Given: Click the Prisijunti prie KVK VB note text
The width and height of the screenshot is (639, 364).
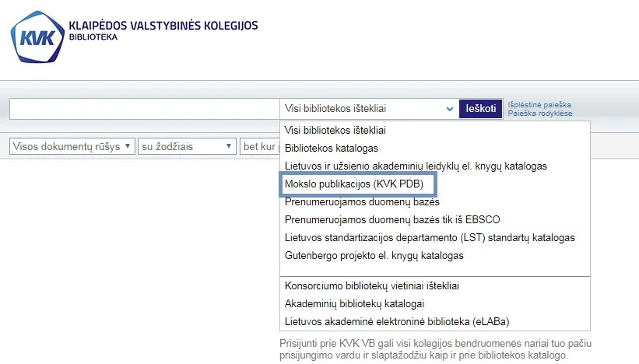Looking at the screenshot, I should click(435, 349).
